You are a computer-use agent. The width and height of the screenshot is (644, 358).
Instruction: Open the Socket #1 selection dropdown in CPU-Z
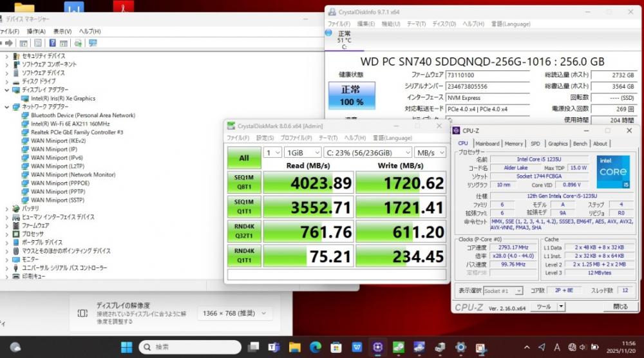point(503,290)
